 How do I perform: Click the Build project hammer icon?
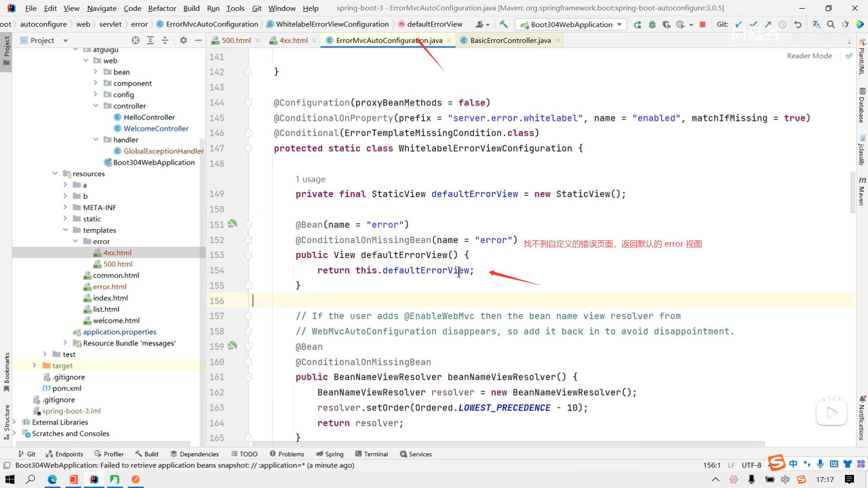(x=504, y=24)
